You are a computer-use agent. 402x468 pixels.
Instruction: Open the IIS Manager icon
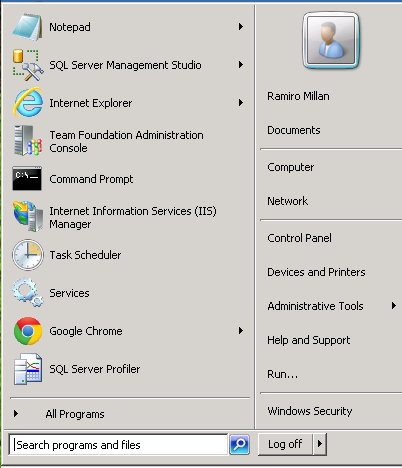pyautogui.click(x=28, y=217)
